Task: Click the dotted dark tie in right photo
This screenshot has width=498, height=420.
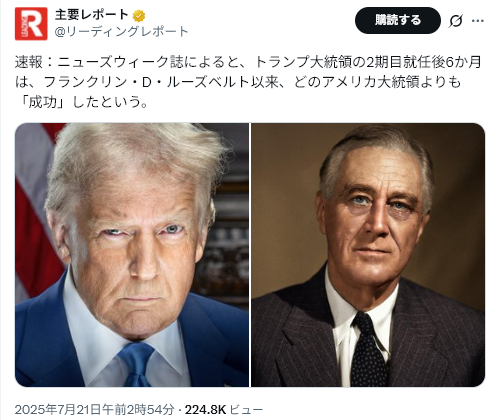Action: 368,350
